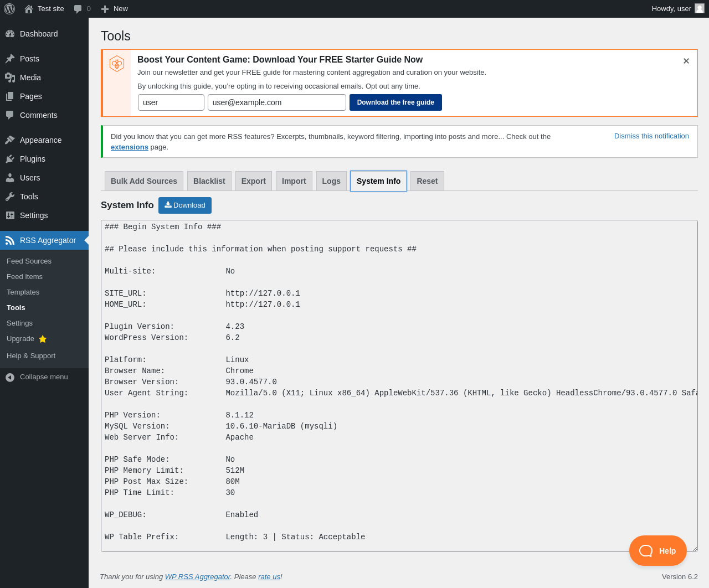The image size is (709, 588).
Task: Click the Settings sliders icon
Action: point(10,215)
